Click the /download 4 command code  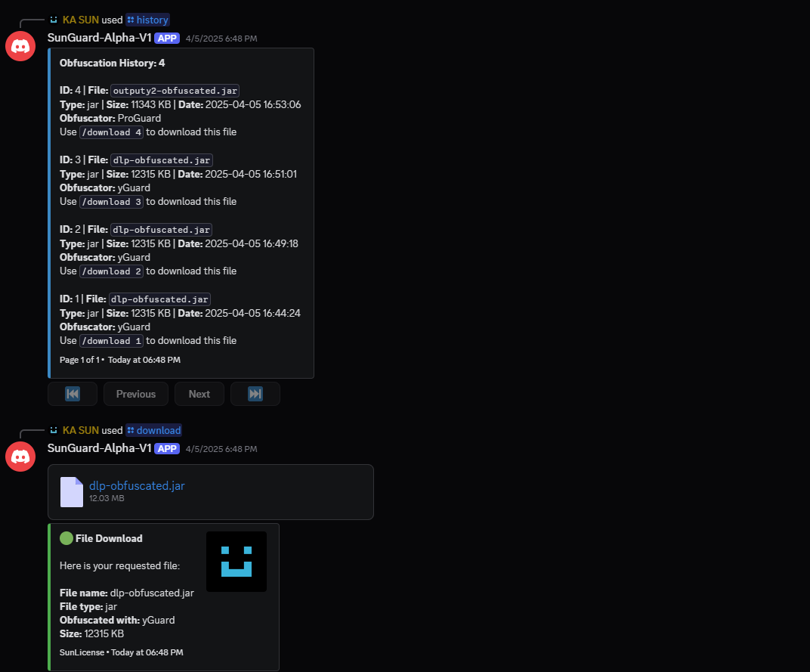click(x=112, y=132)
